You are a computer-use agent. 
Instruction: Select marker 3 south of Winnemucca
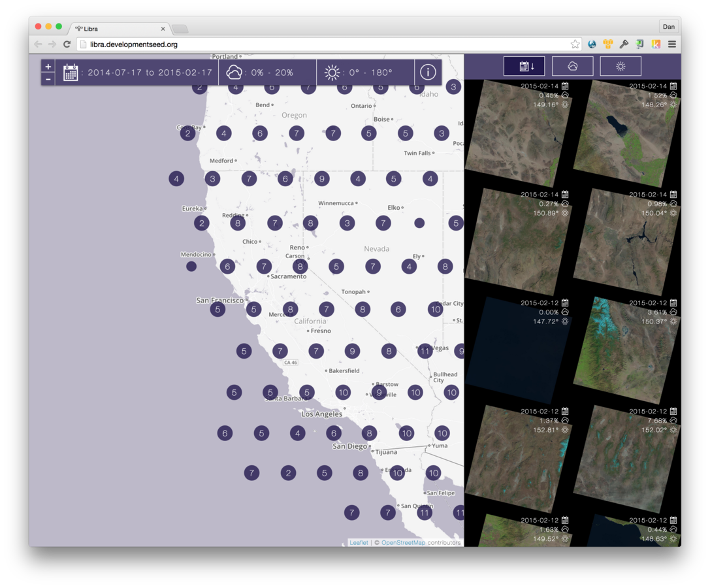pos(347,223)
